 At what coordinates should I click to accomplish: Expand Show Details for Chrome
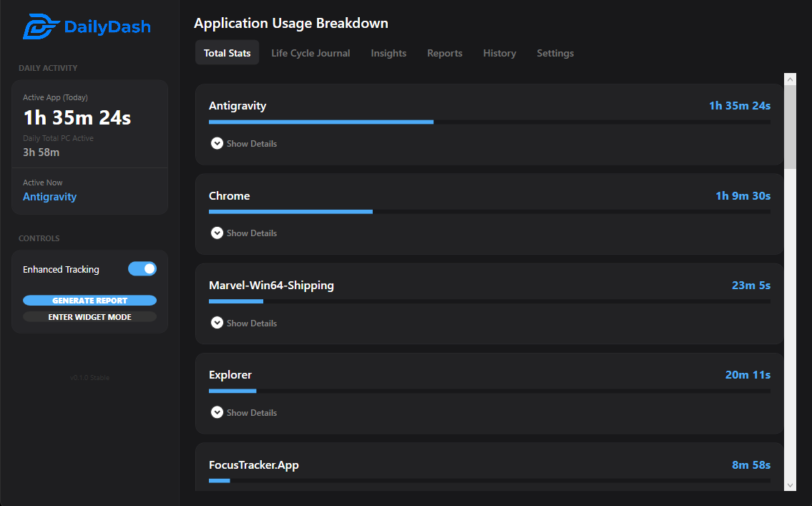pyautogui.click(x=244, y=233)
